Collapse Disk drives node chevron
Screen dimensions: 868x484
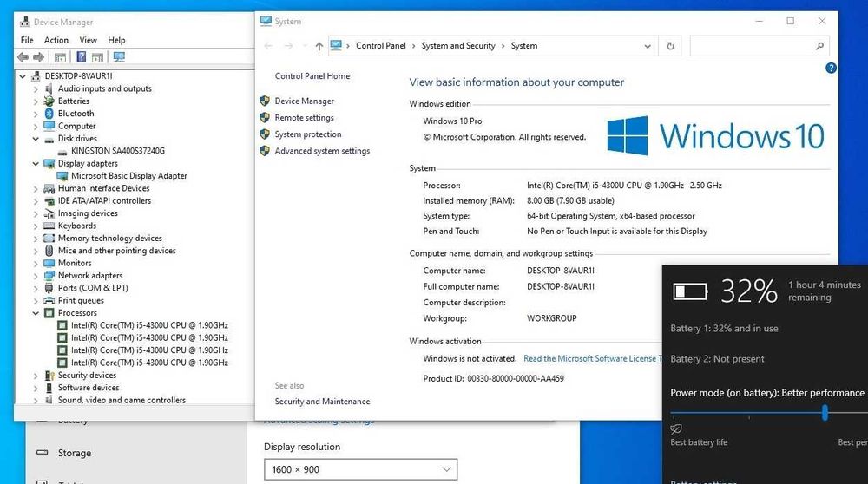(36, 139)
